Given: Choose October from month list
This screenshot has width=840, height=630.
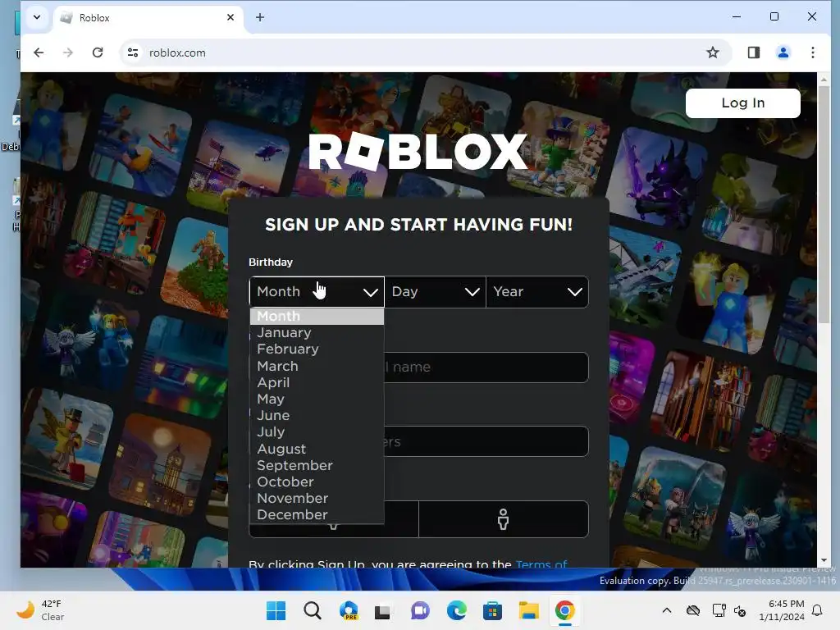Looking at the screenshot, I should (317, 482).
